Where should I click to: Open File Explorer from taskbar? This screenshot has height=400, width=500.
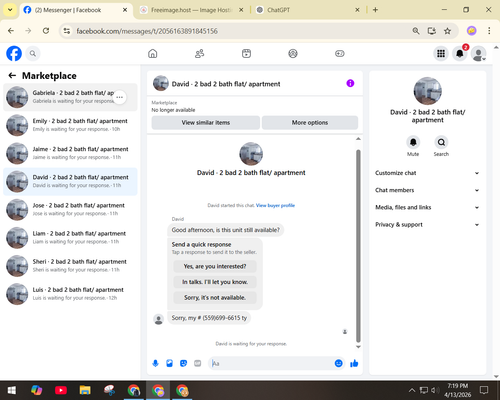point(85,390)
